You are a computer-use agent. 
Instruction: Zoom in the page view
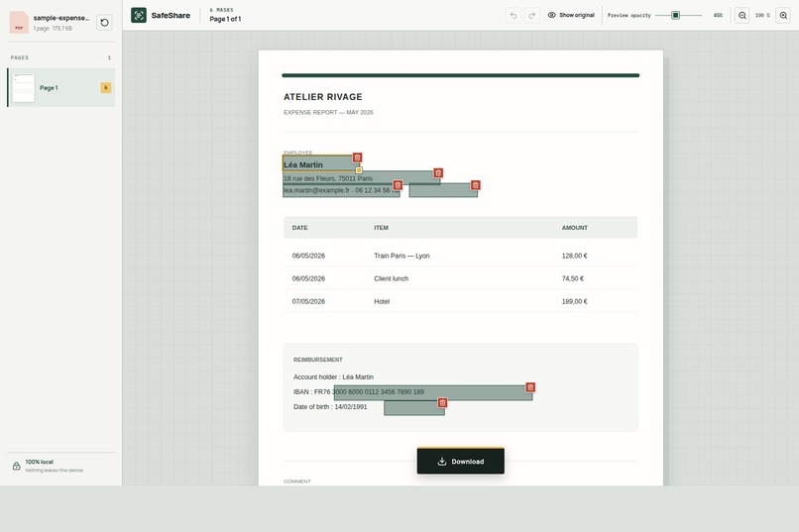point(783,15)
